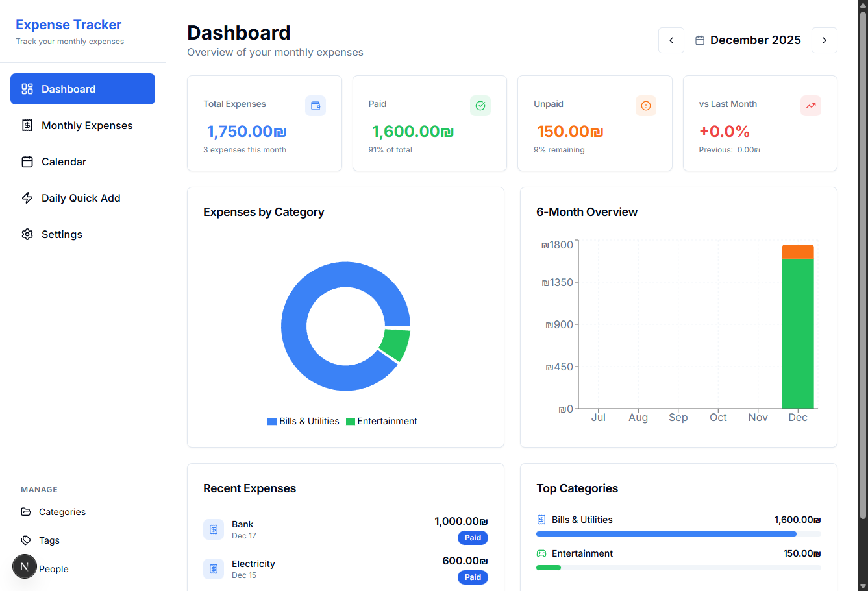
Task: Click the Bills & Utilities blue legend swatch
Action: pyautogui.click(x=272, y=422)
